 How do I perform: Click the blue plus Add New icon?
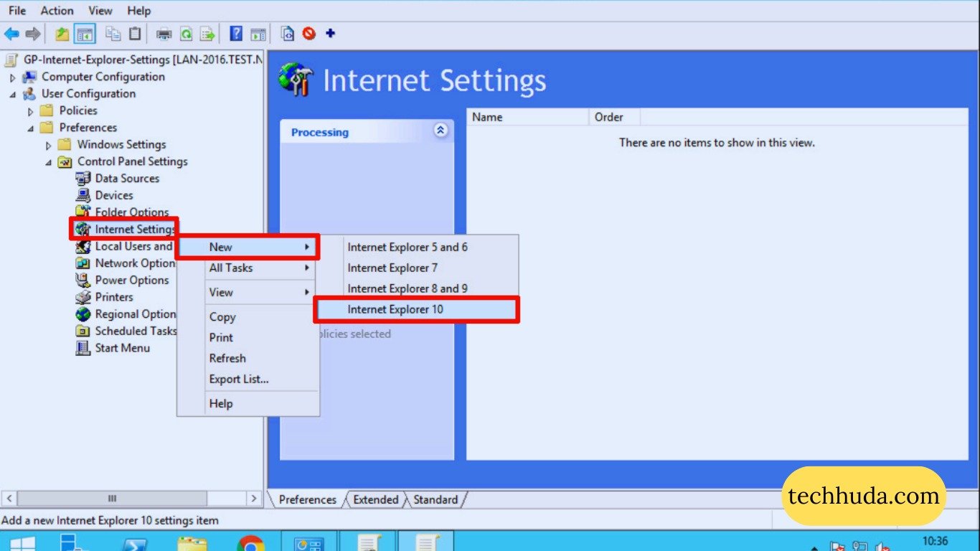[330, 33]
